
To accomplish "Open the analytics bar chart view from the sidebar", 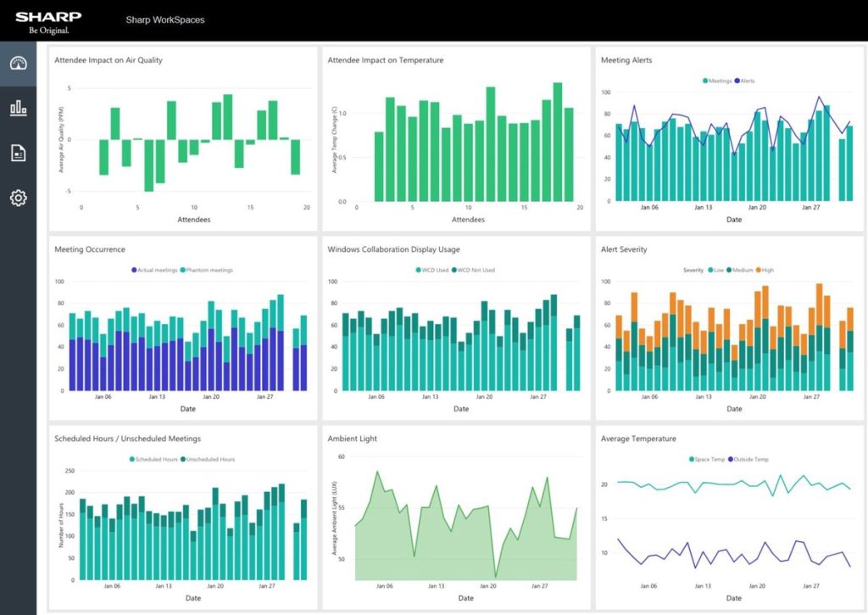I will tap(17, 109).
